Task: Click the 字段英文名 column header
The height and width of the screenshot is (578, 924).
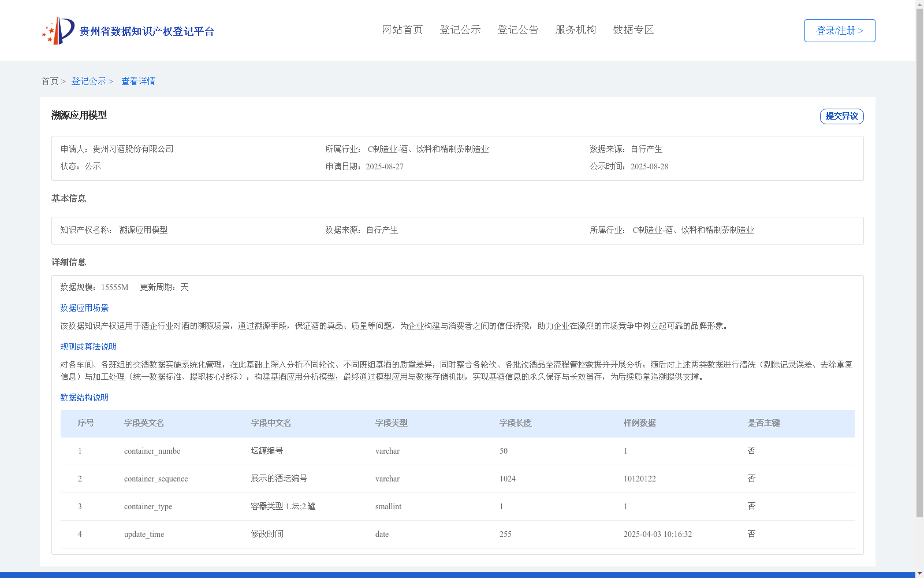Action: 144,423
